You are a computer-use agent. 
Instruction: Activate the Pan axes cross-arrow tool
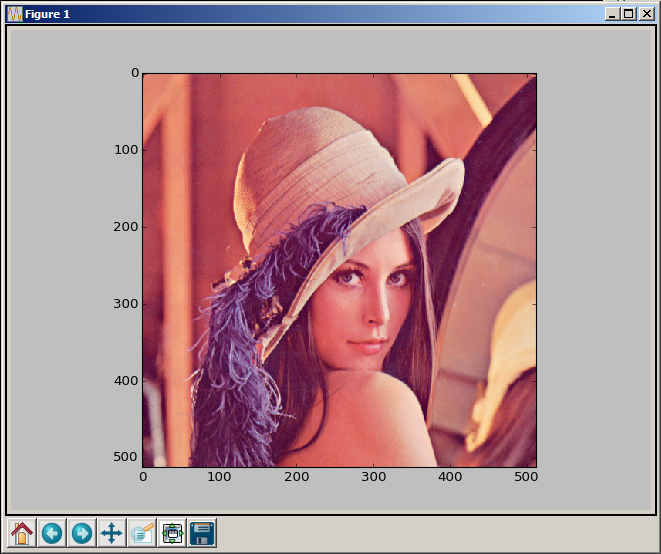(112, 533)
